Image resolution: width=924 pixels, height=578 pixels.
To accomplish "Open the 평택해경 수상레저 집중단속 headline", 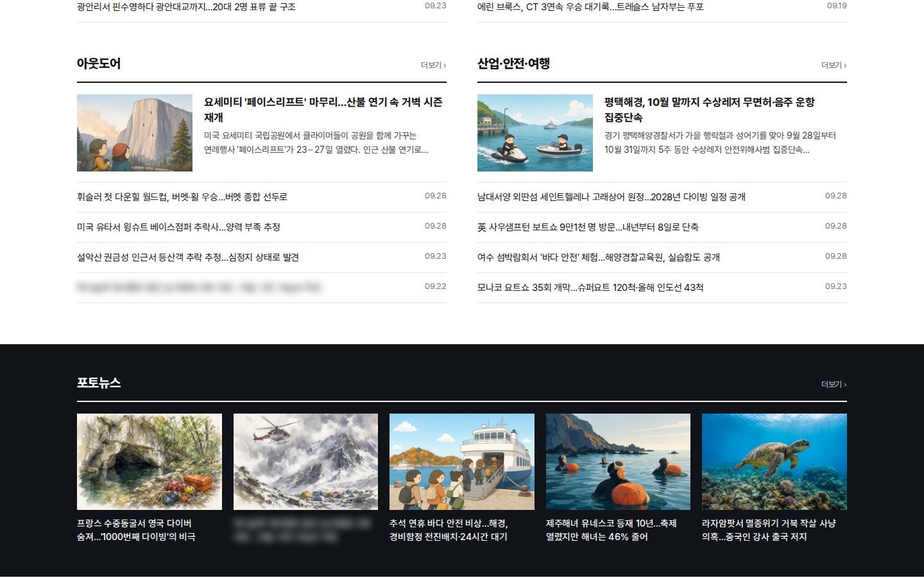I will pos(710,110).
